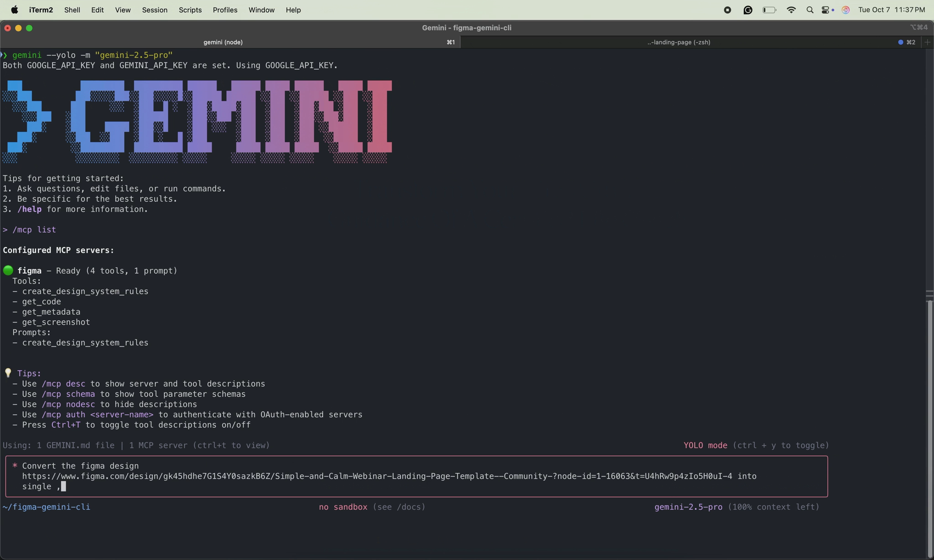Click the Grammarly menu bar icon
934x560 pixels.
747,10
